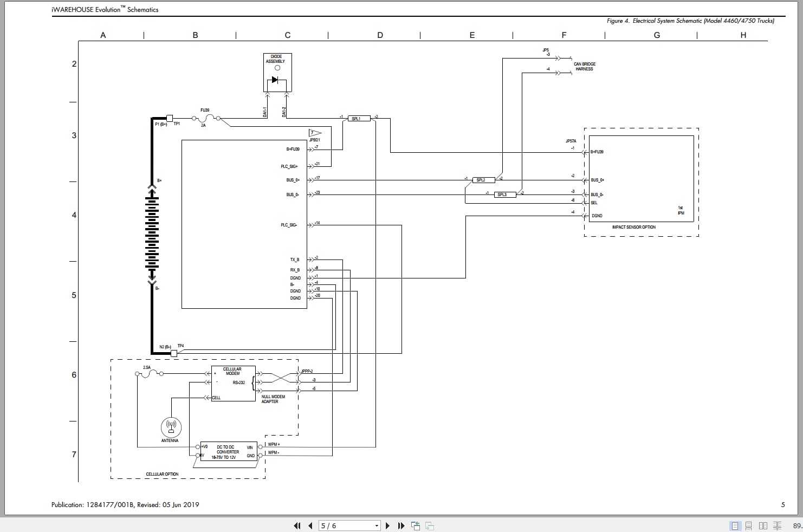
Task: Click the 'DIODE ASSEMBLY' label
Action: pyautogui.click(x=275, y=59)
